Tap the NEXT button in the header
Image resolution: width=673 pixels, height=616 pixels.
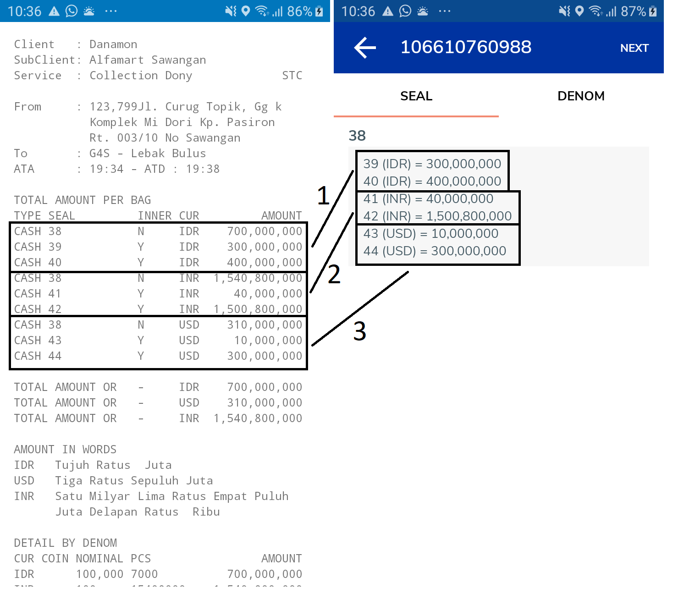tap(634, 48)
